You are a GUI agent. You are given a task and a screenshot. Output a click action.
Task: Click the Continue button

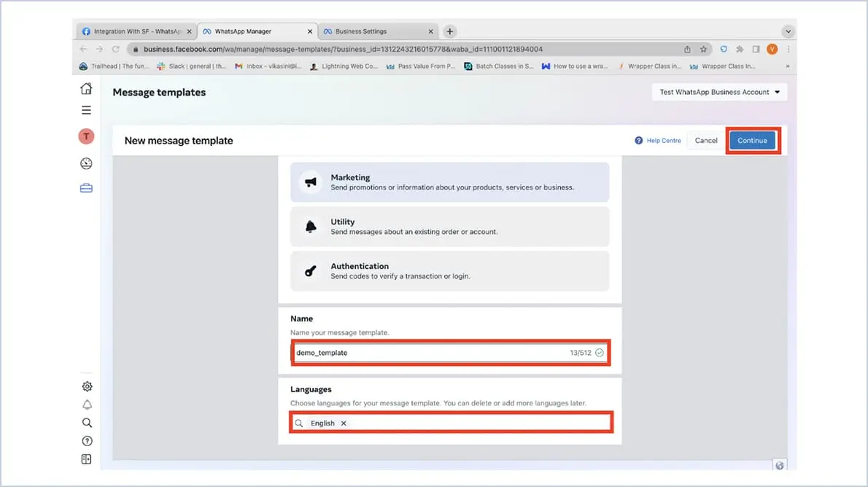pos(752,141)
